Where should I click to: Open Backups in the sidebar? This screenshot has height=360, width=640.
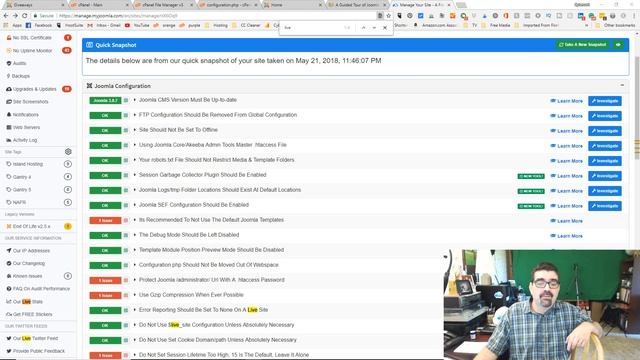(18, 76)
